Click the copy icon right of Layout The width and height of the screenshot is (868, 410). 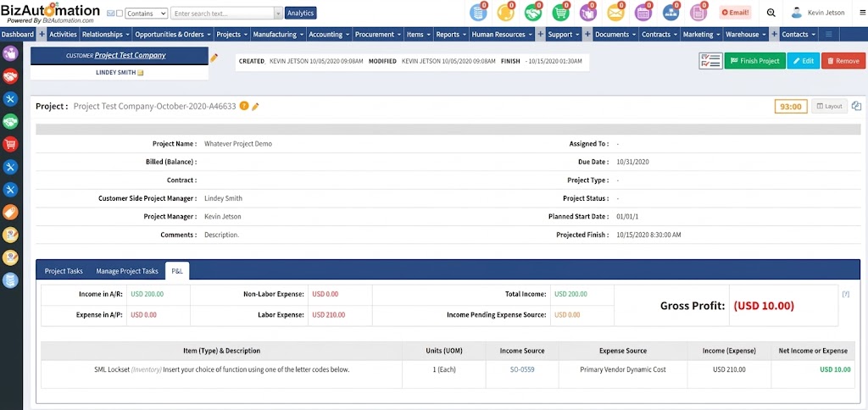click(856, 106)
